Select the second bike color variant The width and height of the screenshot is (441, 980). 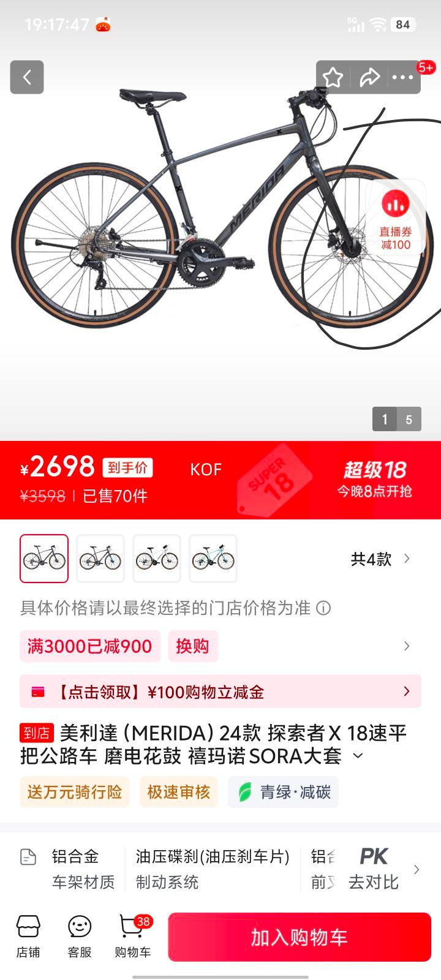[x=100, y=559]
